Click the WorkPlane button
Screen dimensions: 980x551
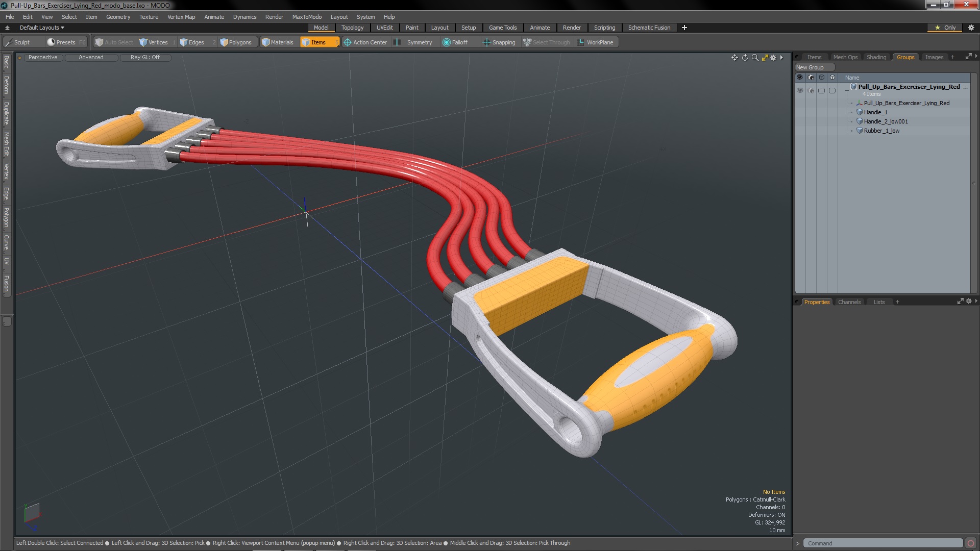595,42
